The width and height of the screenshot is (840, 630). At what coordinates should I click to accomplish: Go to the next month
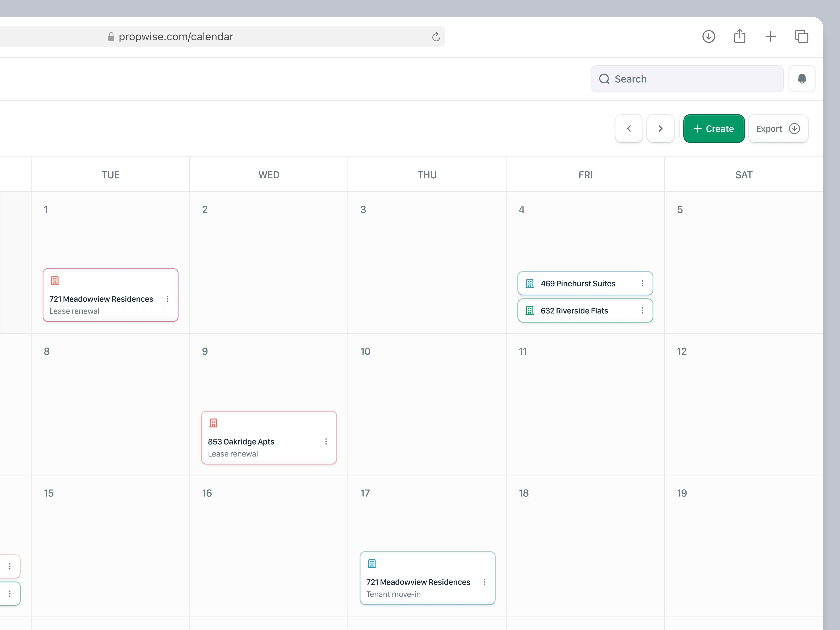coord(660,129)
